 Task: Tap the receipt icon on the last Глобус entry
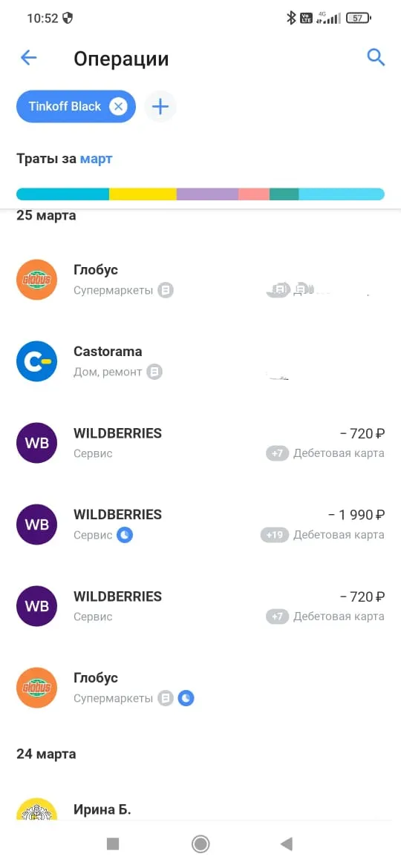165,699
